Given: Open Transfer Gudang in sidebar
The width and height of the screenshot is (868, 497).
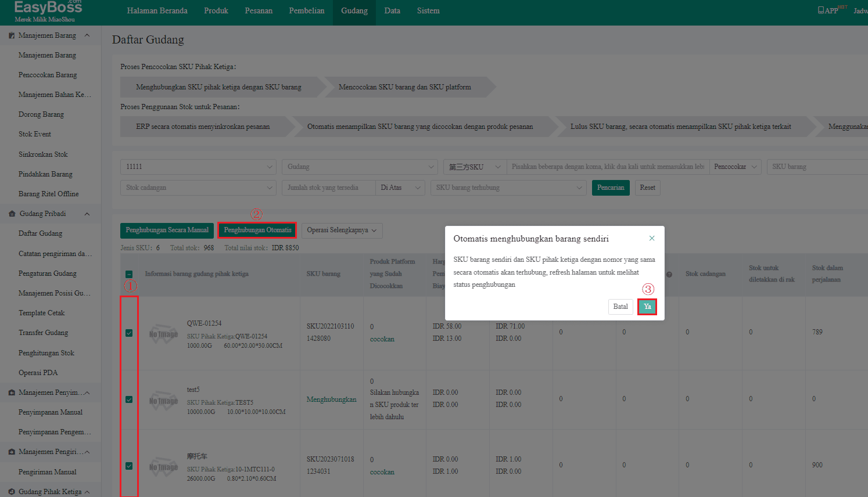Looking at the screenshot, I should pos(43,333).
